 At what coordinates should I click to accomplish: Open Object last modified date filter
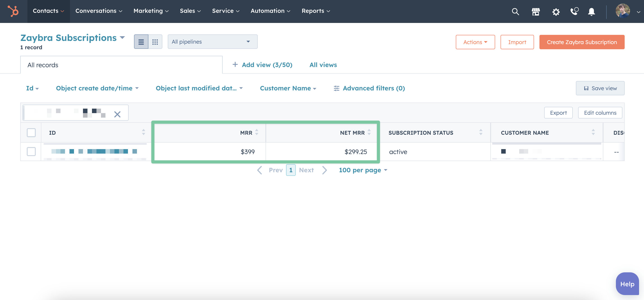(199, 88)
